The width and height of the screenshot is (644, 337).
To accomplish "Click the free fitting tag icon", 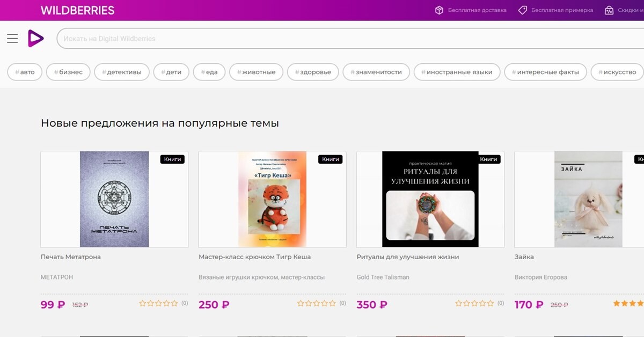I will (522, 10).
